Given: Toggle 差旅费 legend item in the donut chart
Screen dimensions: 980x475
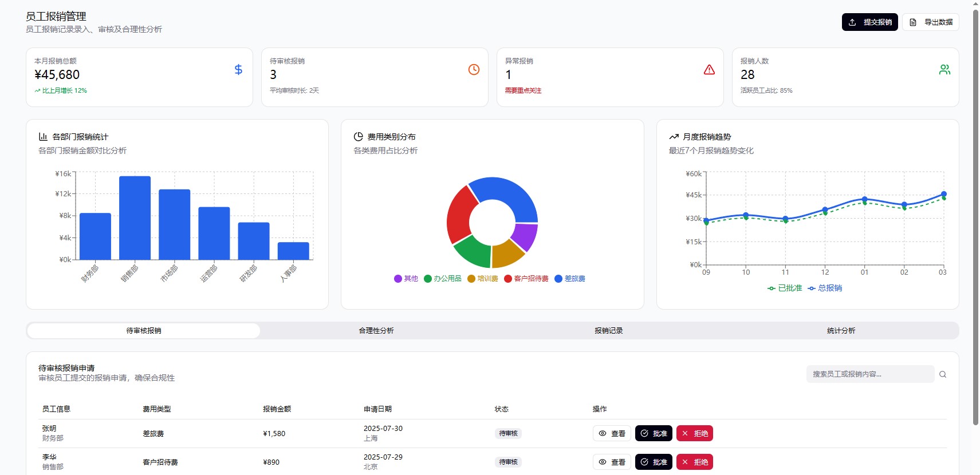Looking at the screenshot, I should coord(570,279).
